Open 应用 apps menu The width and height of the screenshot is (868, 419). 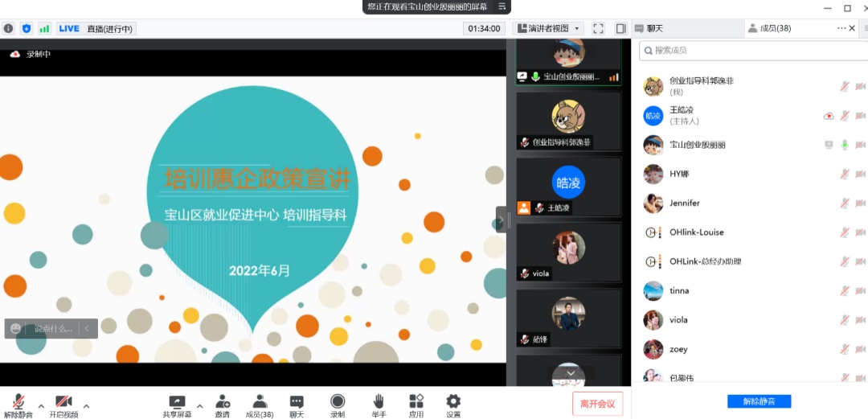tap(416, 406)
